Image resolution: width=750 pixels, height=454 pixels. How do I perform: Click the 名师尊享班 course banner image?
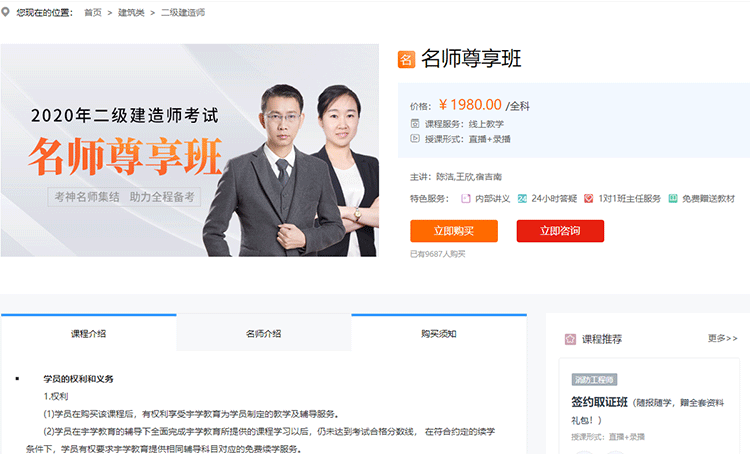[x=189, y=150]
